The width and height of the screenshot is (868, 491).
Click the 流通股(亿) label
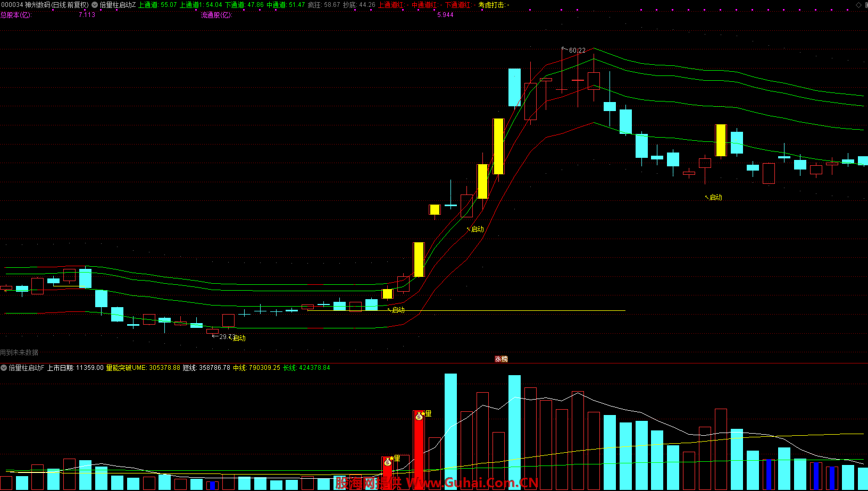[x=216, y=15]
